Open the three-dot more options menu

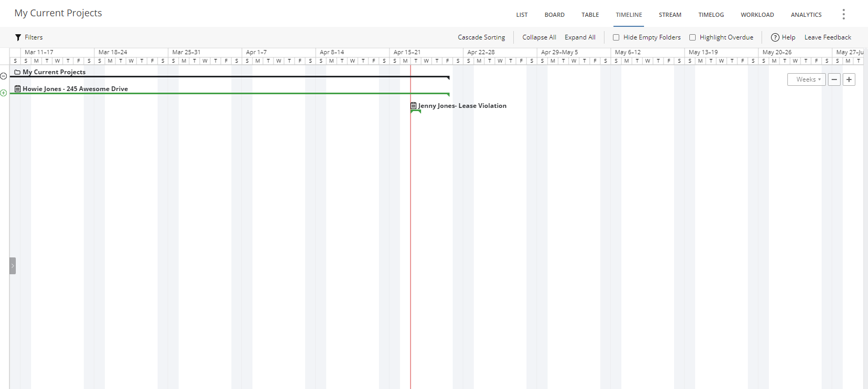pyautogui.click(x=843, y=15)
